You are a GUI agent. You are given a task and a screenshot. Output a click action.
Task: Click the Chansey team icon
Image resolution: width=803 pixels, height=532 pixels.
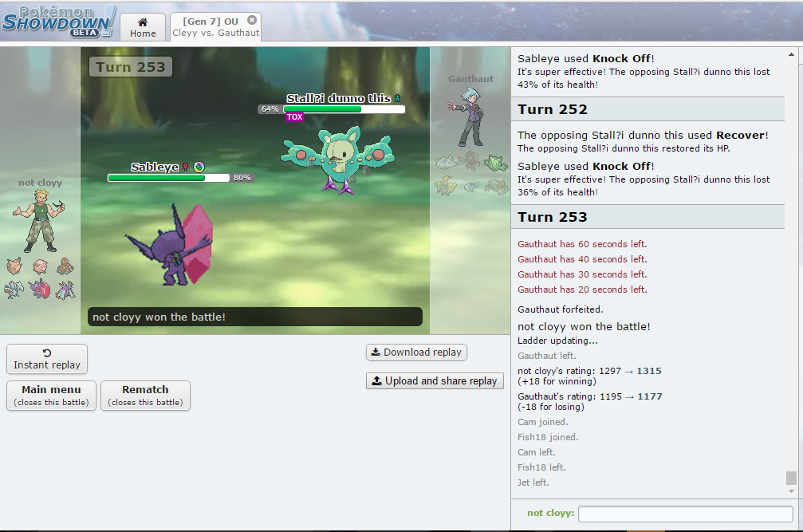click(x=40, y=266)
